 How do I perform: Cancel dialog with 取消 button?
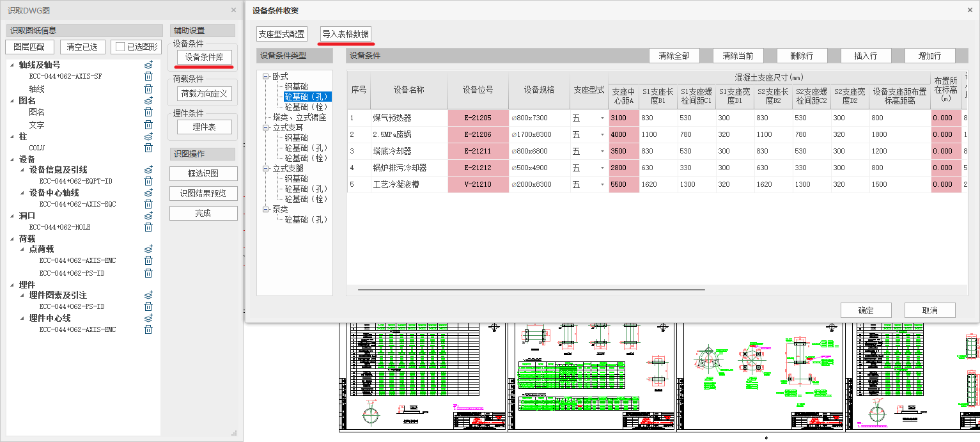929,310
